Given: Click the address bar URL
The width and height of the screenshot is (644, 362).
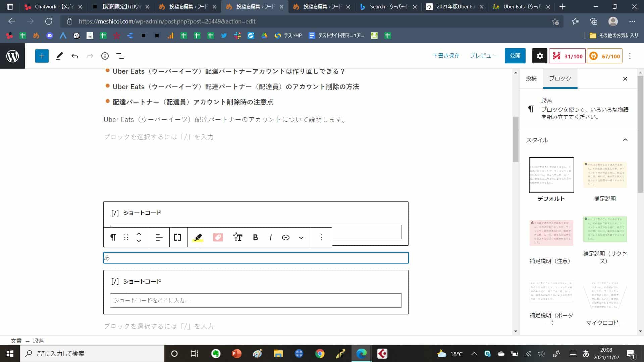Looking at the screenshot, I should pos(167,21).
